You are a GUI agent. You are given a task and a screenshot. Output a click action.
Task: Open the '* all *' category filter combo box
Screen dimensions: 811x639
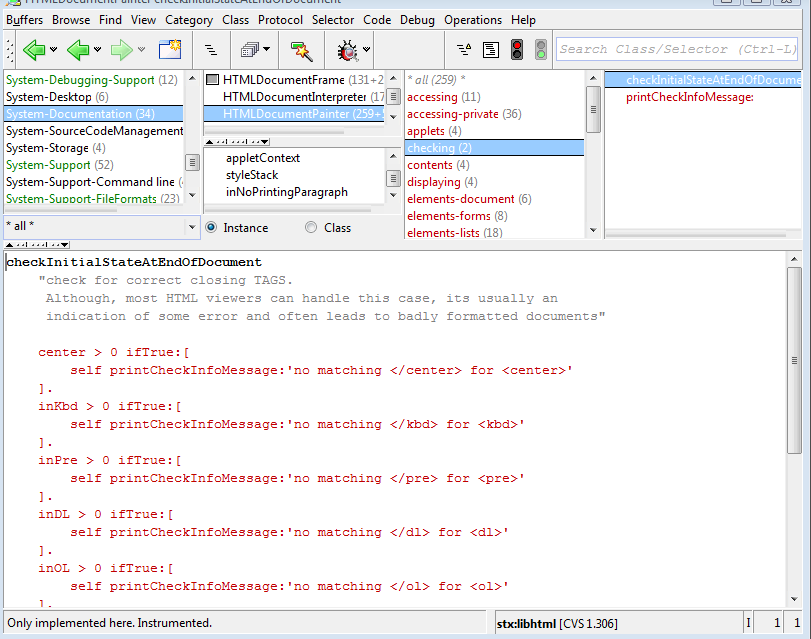(102, 227)
